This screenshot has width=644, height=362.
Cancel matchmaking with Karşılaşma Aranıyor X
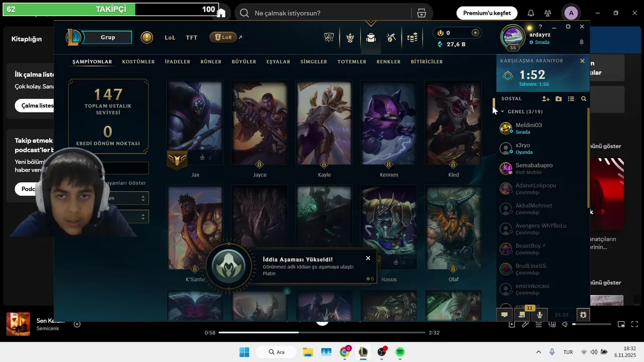[582, 61]
